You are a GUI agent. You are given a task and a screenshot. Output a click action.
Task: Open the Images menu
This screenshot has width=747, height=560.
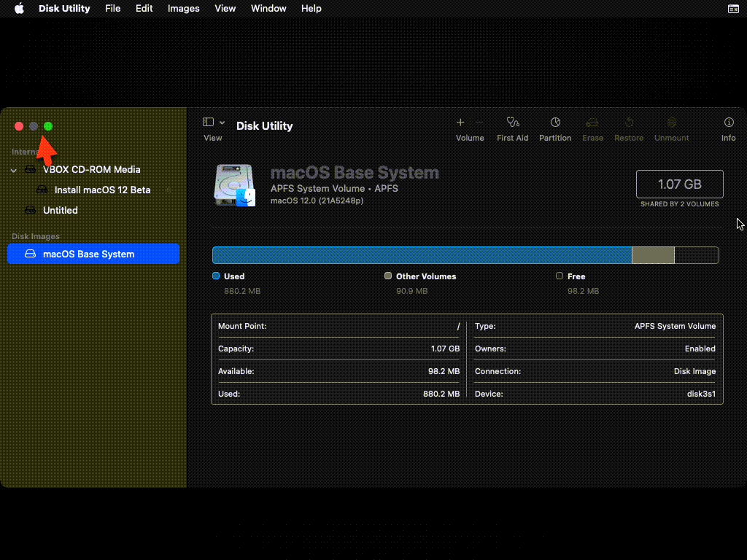[x=183, y=9]
